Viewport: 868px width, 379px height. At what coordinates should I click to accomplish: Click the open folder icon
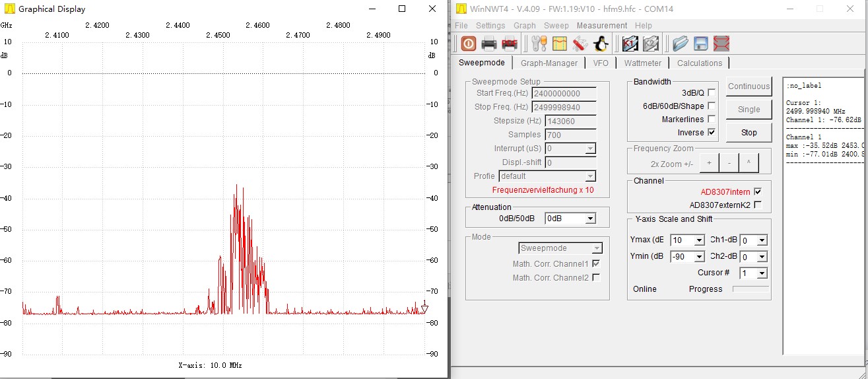coord(680,44)
